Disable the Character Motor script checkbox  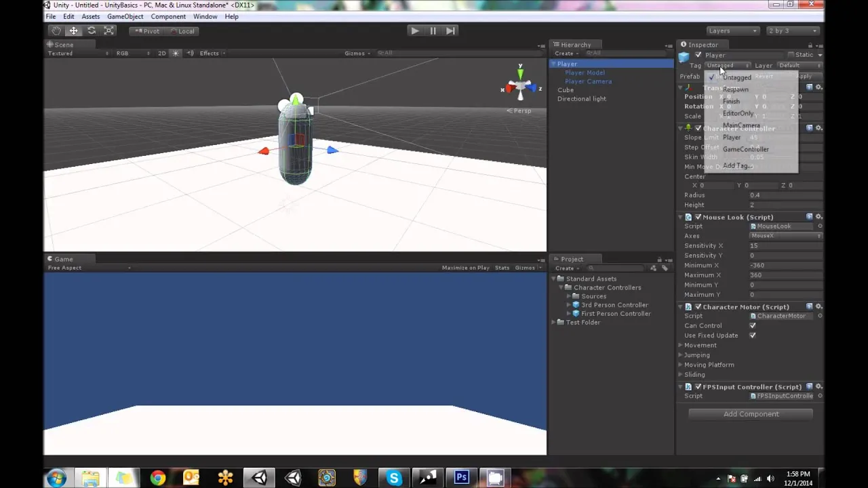pyautogui.click(x=698, y=306)
